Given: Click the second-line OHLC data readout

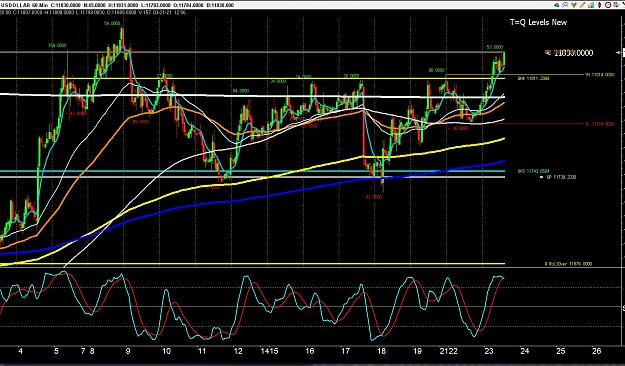Looking at the screenshot, I should (93, 12).
